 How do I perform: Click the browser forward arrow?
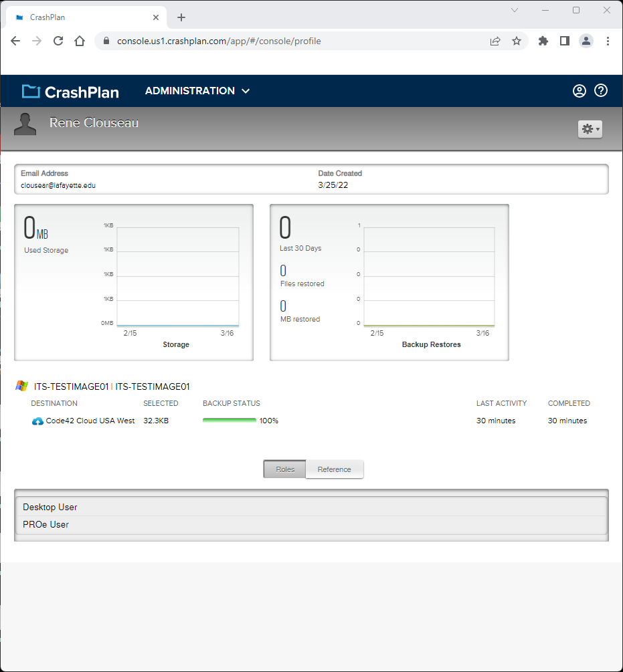coord(37,41)
